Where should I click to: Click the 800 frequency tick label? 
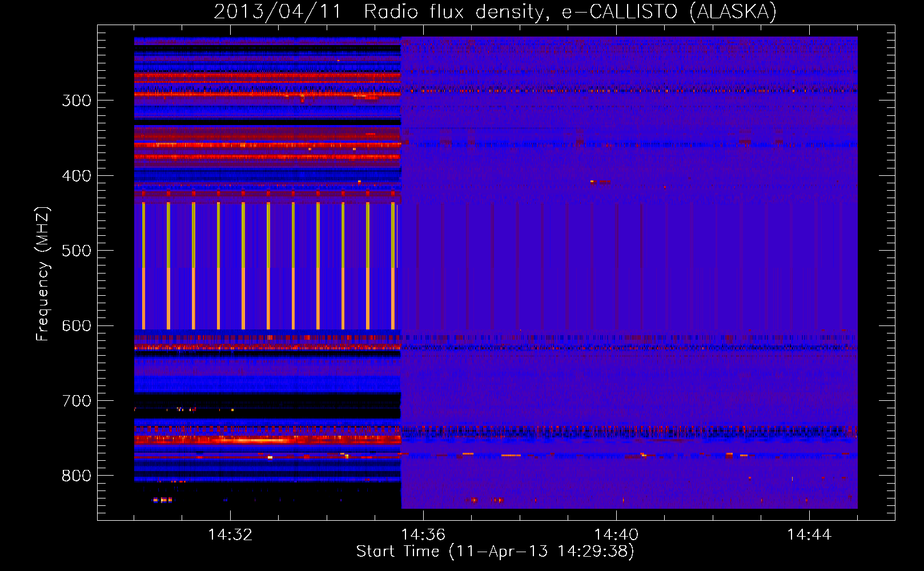click(77, 476)
